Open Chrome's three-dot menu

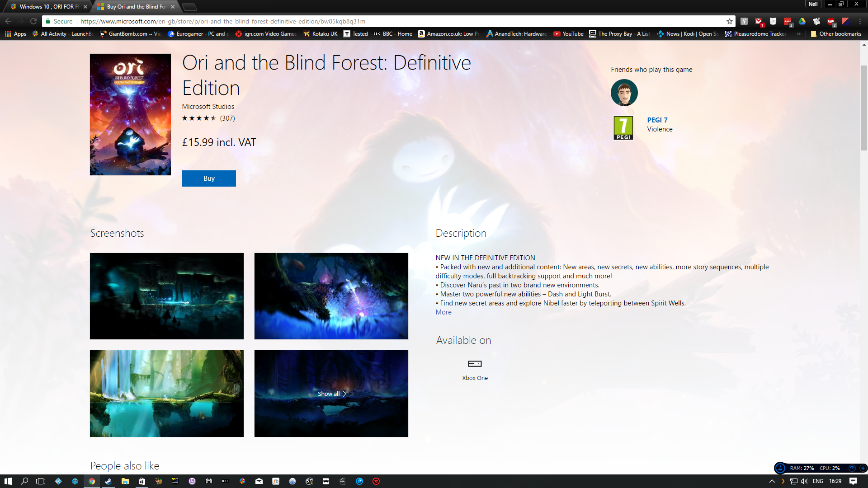tap(860, 21)
